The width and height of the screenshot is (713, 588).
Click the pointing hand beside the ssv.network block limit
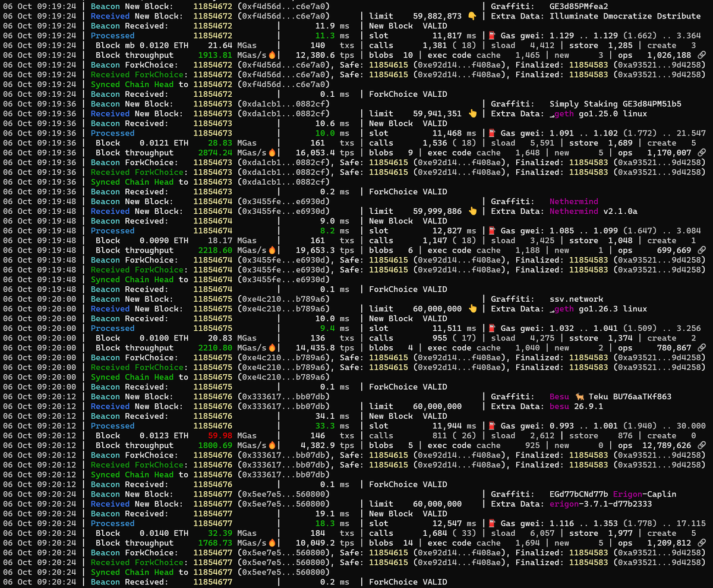472,308
